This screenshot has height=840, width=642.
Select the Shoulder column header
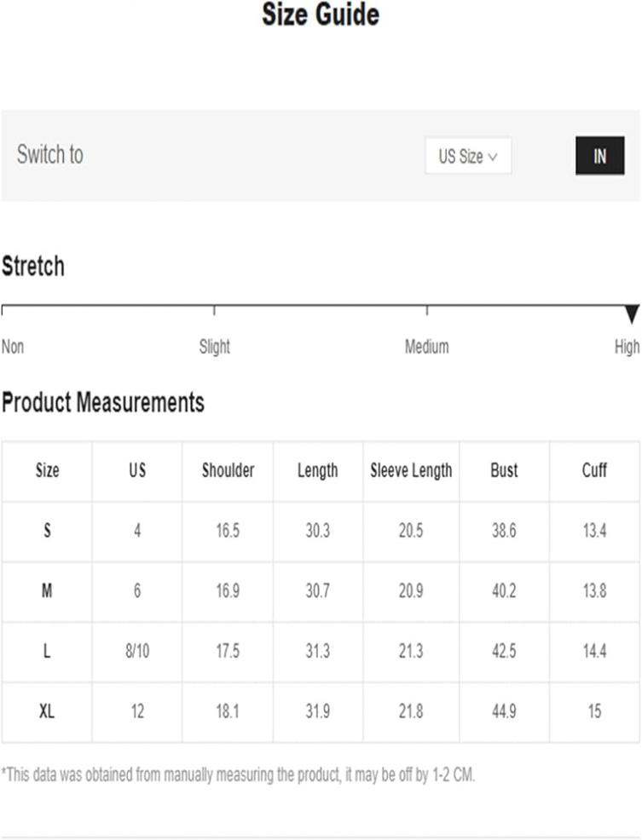click(228, 470)
